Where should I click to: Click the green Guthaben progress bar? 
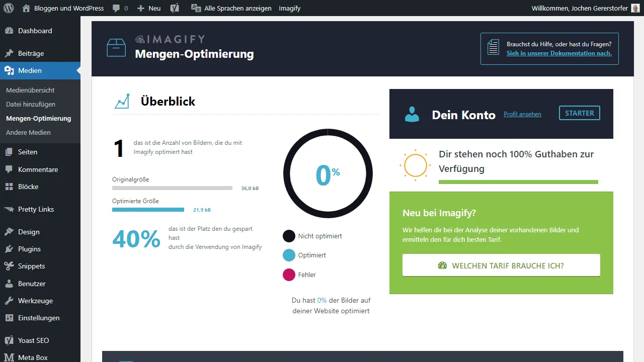tap(518, 182)
